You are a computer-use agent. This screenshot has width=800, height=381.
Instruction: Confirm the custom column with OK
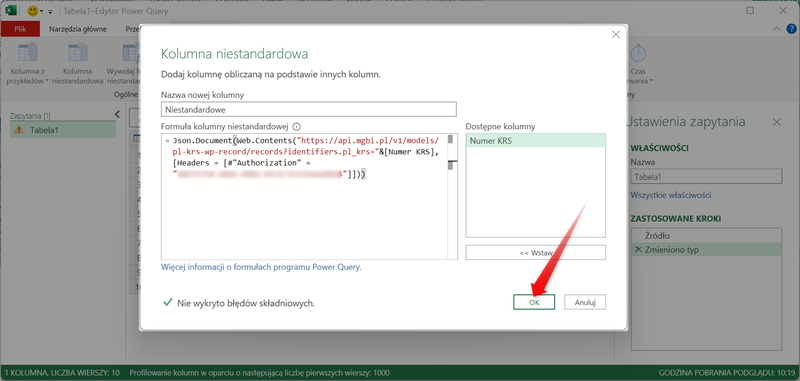pyautogui.click(x=534, y=302)
